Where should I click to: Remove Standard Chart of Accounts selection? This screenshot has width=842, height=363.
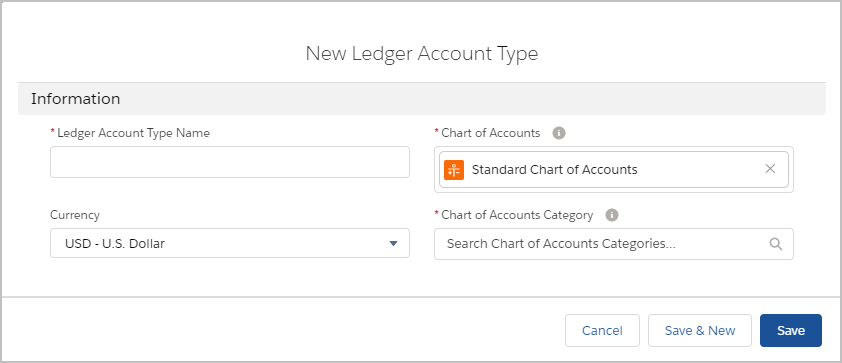point(770,169)
